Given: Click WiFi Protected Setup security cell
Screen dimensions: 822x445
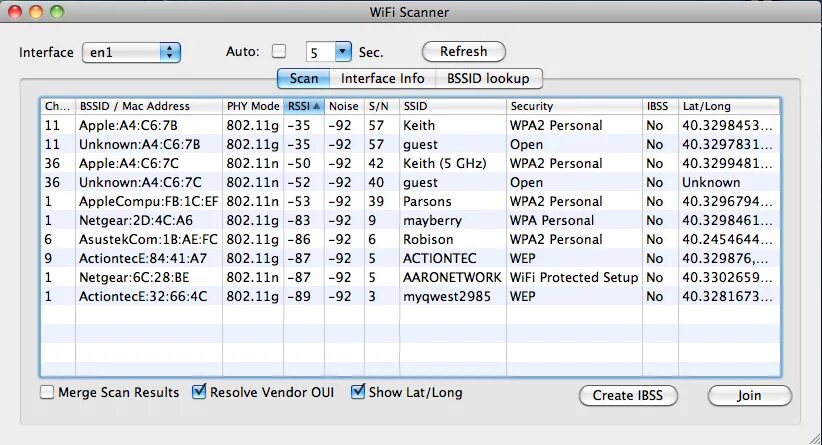Looking at the screenshot, I should (574, 277).
